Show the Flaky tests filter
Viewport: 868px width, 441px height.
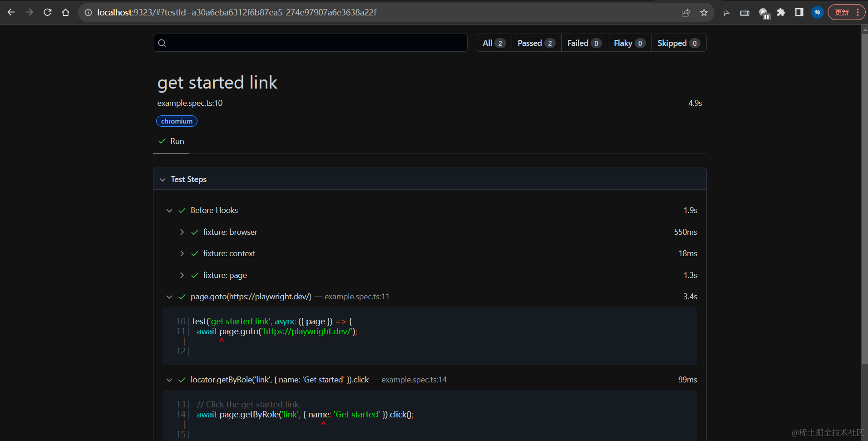click(629, 43)
